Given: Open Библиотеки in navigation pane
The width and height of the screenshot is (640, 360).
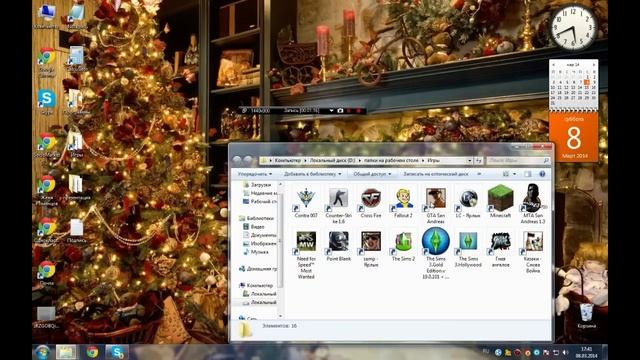Looking at the screenshot, I should (257, 218).
